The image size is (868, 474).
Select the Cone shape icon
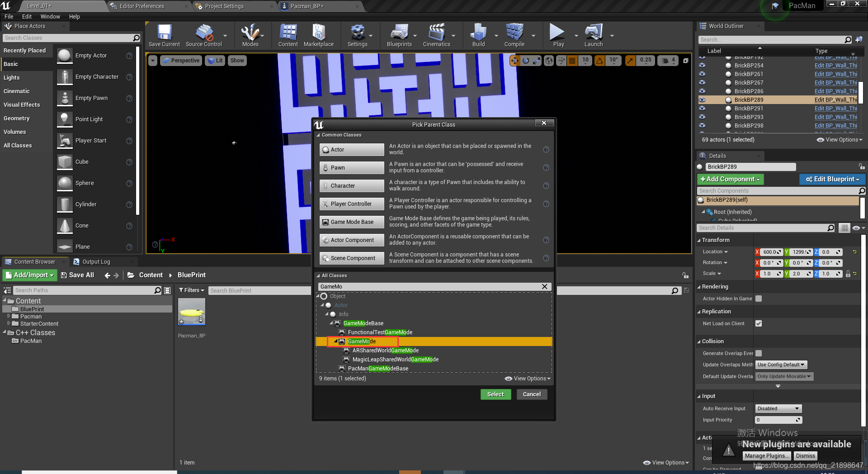tap(65, 226)
